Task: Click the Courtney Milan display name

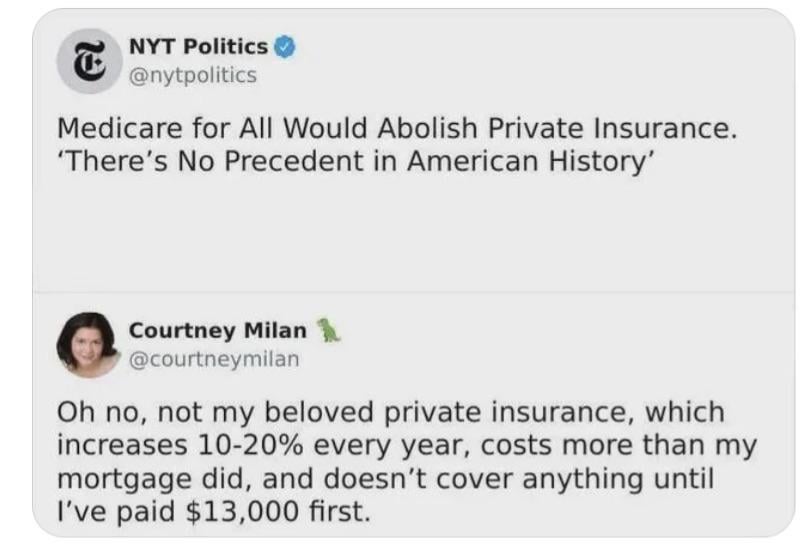Action: (x=218, y=331)
